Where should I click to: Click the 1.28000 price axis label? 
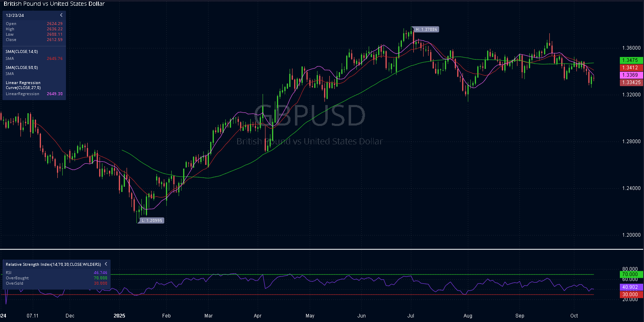[631, 142]
